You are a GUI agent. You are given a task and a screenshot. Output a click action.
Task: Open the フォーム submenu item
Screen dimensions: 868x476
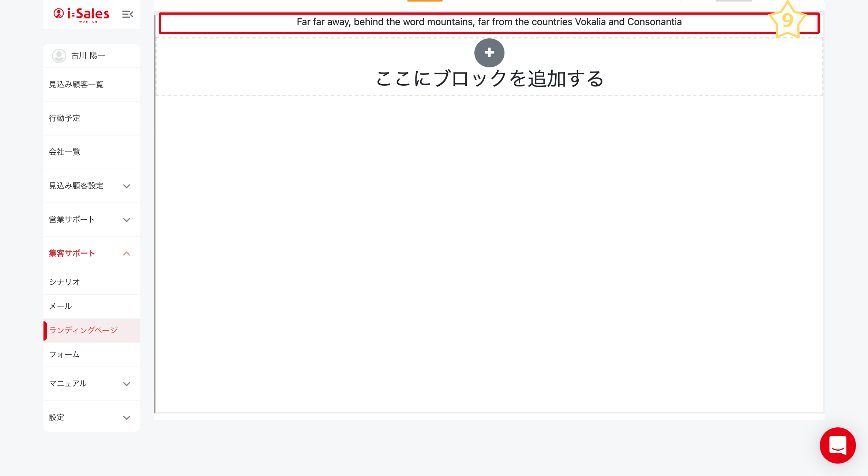click(x=64, y=354)
